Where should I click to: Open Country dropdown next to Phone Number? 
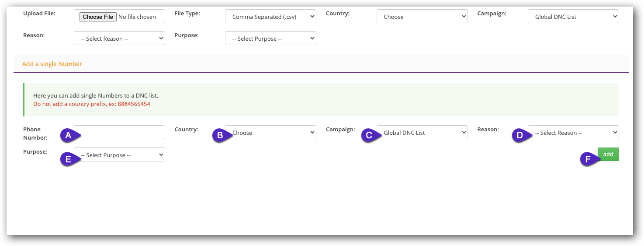click(x=273, y=133)
